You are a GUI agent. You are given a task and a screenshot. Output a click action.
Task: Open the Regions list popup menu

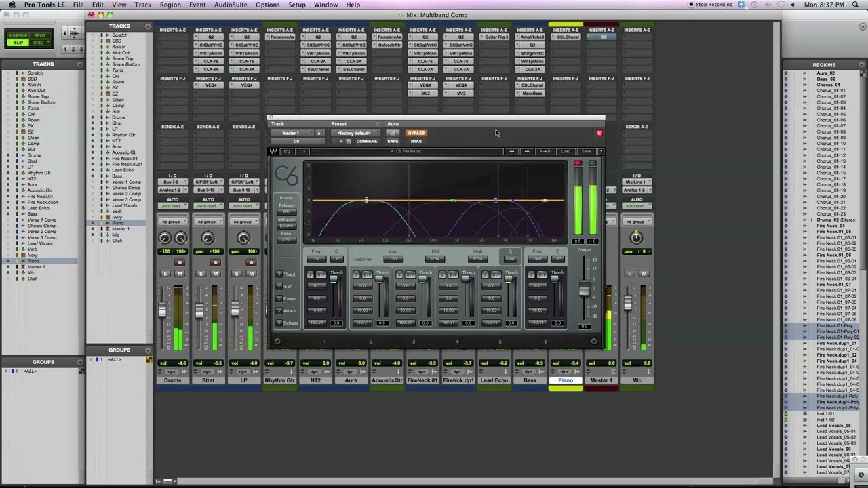click(861, 65)
